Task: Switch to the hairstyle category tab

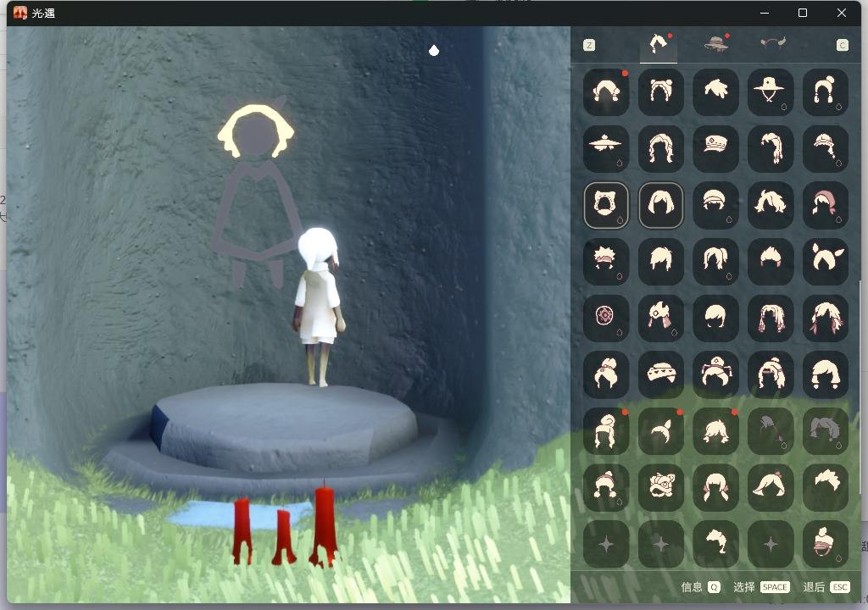Action: 658,44
